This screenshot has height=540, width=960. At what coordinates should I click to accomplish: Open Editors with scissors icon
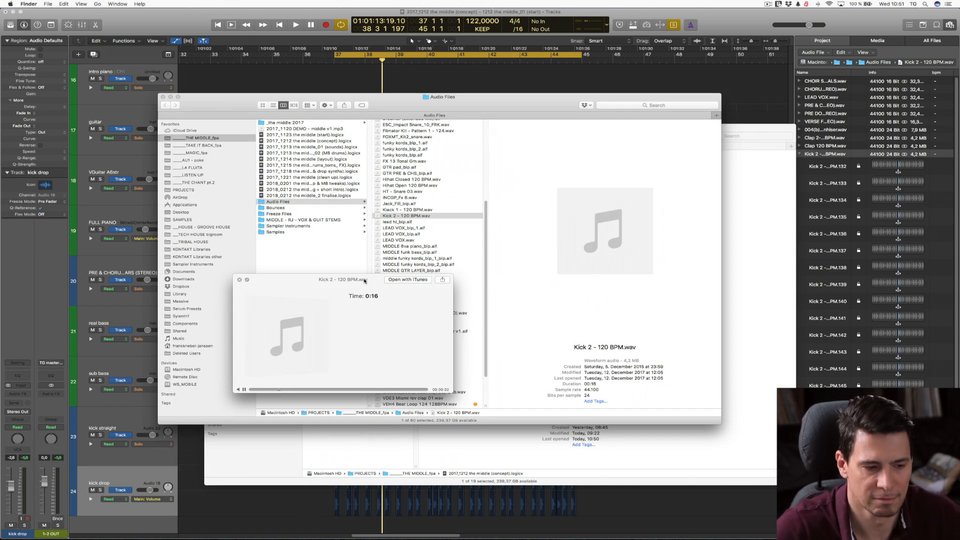pyautogui.click(x=96, y=25)
